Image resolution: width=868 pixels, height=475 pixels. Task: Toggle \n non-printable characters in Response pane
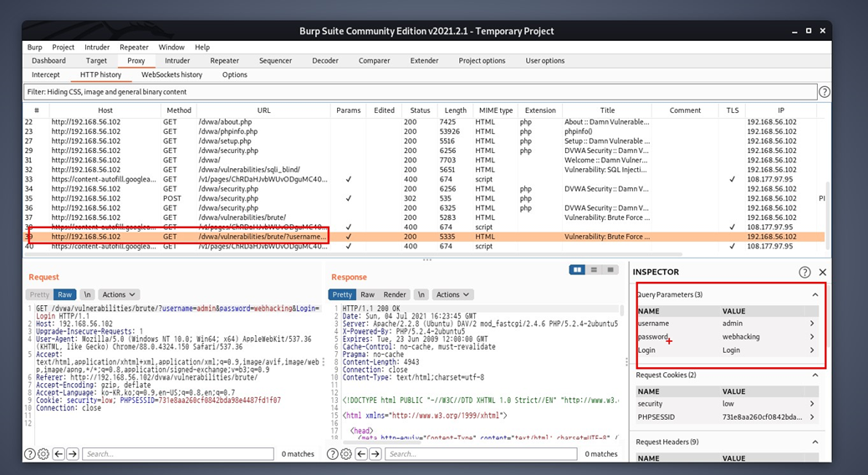click(421, 294)
